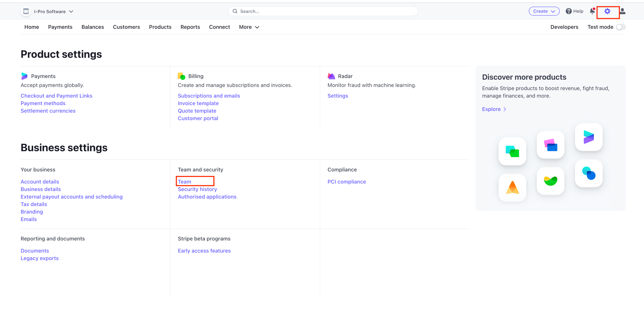This screenshot has height=312, width=644.
Task: Open the PCI compliance link
Action: click(346, 182)
